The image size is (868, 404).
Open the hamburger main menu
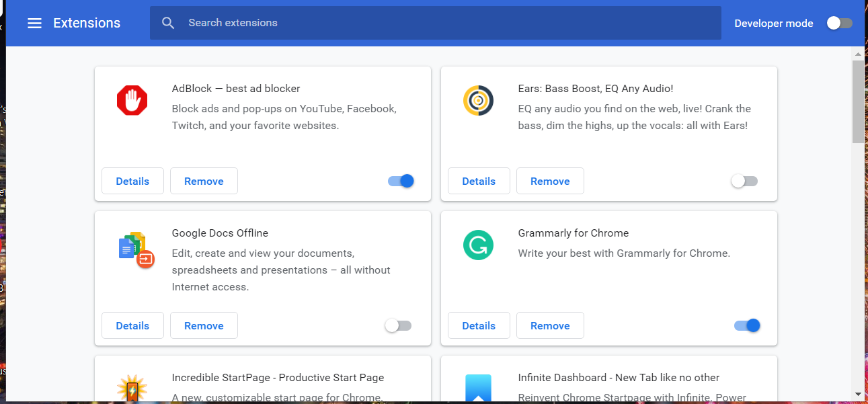point(34,23)
